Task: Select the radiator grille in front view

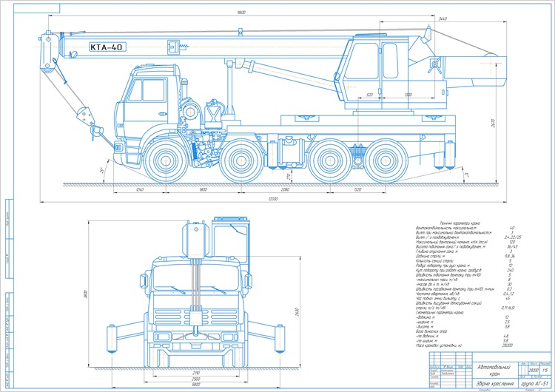Action: 196,317
